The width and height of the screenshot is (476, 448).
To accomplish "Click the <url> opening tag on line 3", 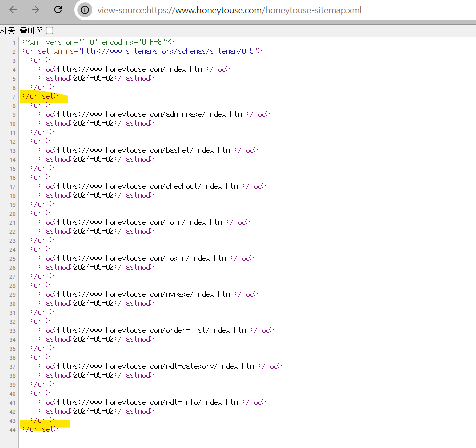I will [x=40, y=60].
